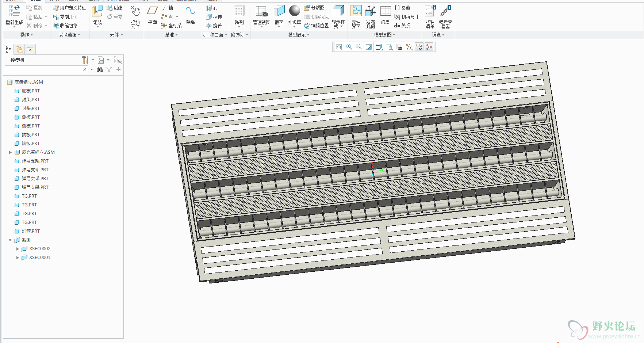Screen dimensions: 644x343
Task: Select 底盘组立.ASM root node
Action: [25, 82]
